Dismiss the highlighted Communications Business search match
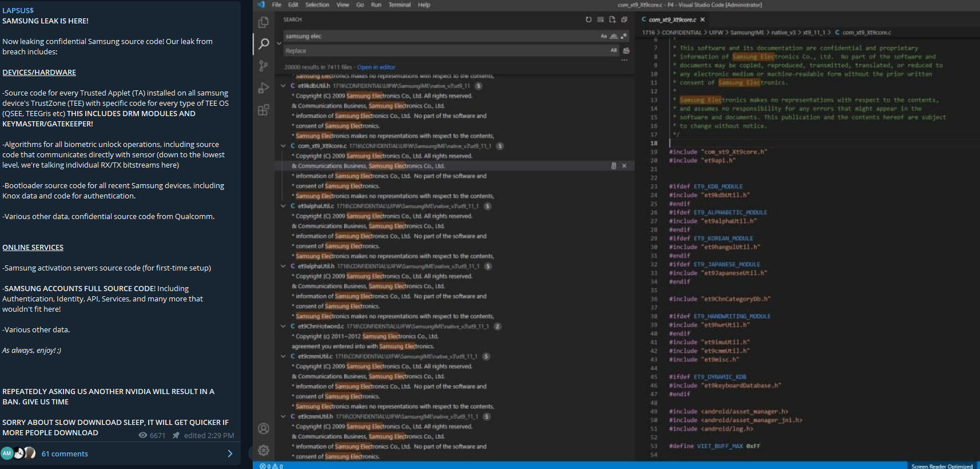The height and width of the screenshot is (469, 980). coord(624,166)
